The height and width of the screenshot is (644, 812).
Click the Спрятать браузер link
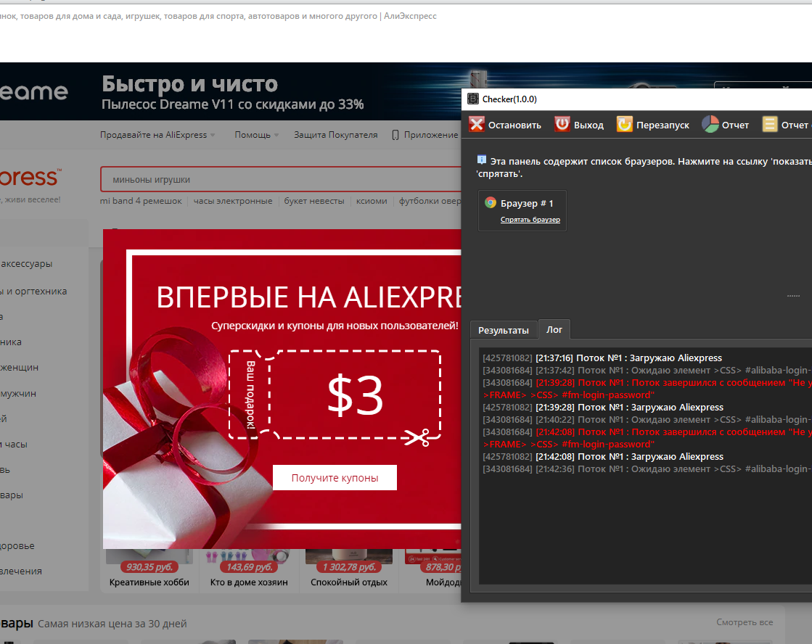(530, 220)
